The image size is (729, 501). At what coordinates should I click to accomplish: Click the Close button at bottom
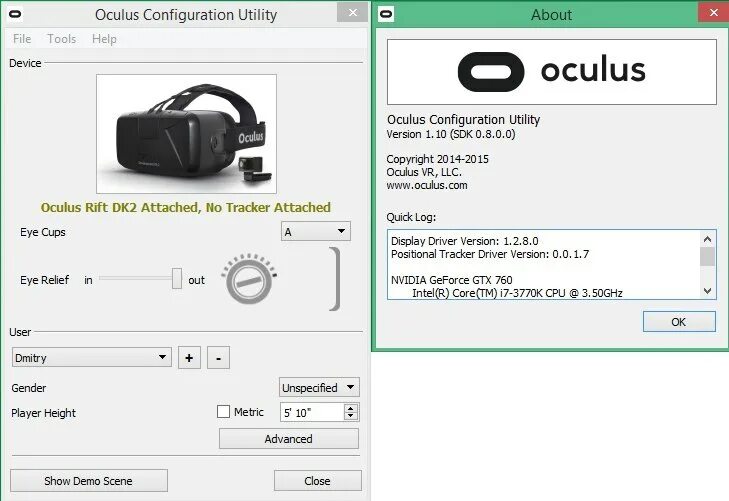click(318, 481)
